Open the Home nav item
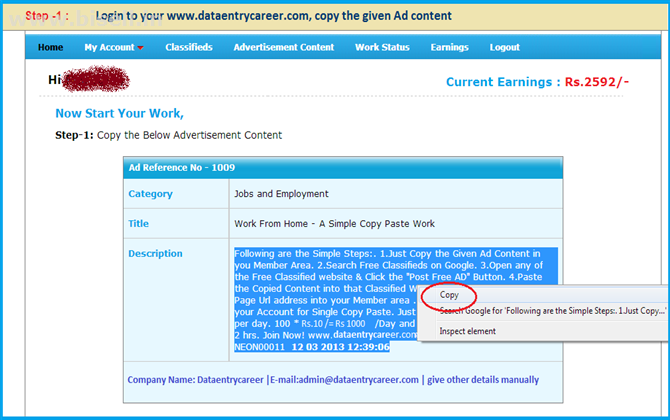Image resolution: width=670 pixels, height=420 pixels. [x=50, y=47]
